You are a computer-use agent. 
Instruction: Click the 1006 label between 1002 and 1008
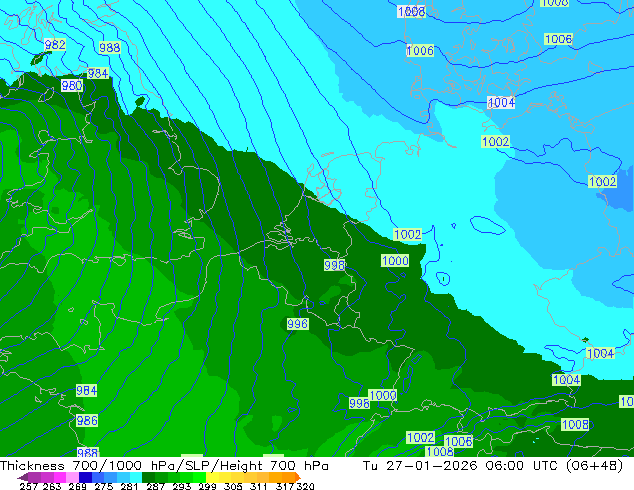point(458,441)
